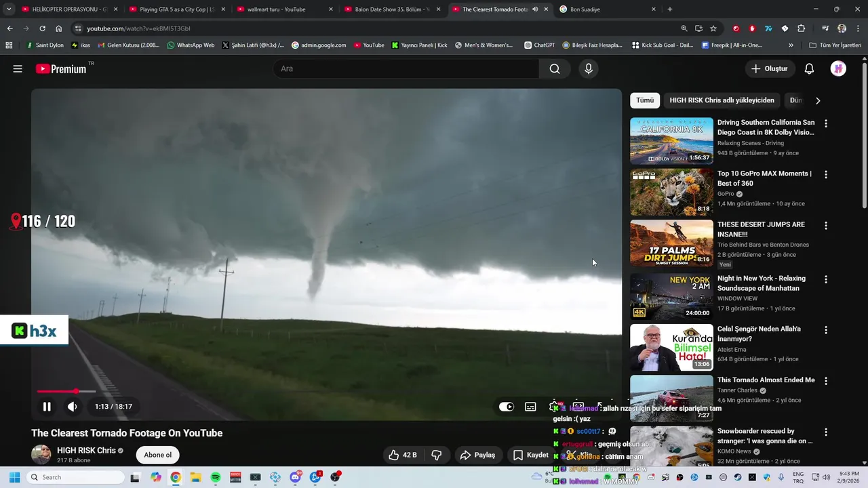Seek on the video progress bar
The width and height of the screenshot is (868, 488).
tap(66, 392)
